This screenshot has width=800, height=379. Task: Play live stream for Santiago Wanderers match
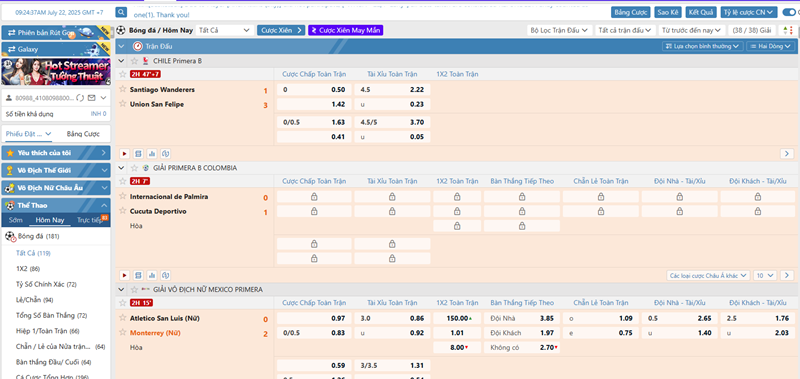[124, 154]
